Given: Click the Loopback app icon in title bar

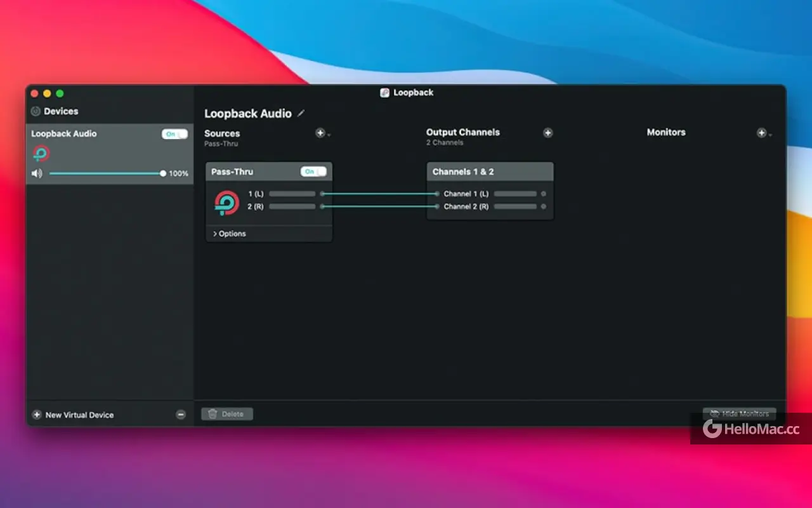Looking at the screenshot, I should click(x=384, y=93).
